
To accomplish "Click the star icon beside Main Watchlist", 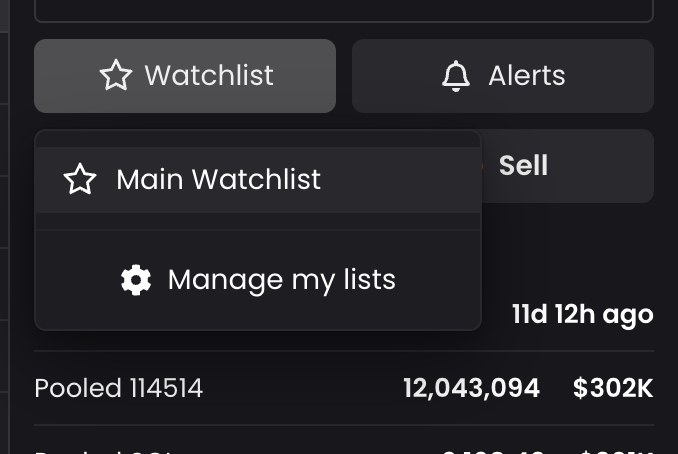I will click(80, 180).
